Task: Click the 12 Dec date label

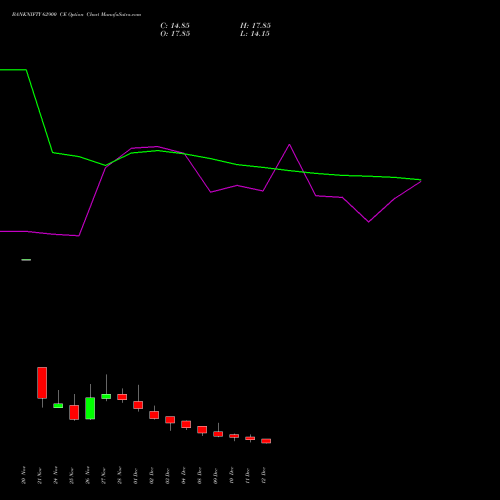Action: [264, 475]
